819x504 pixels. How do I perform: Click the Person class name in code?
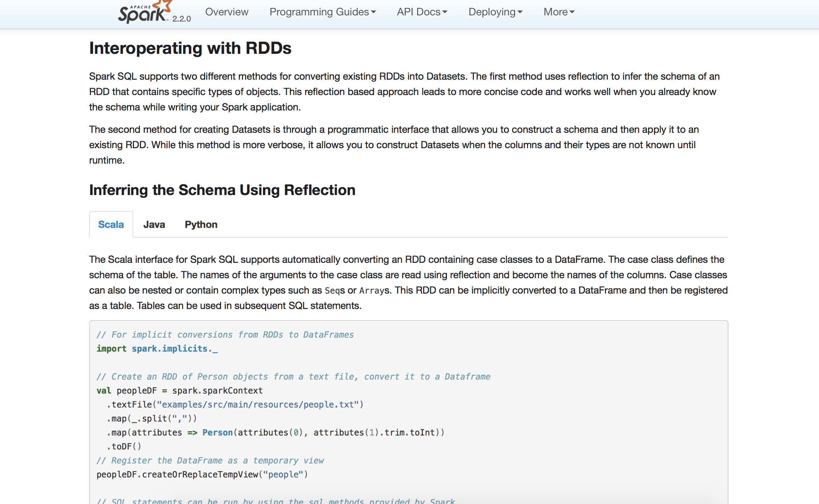click(218, 433)
